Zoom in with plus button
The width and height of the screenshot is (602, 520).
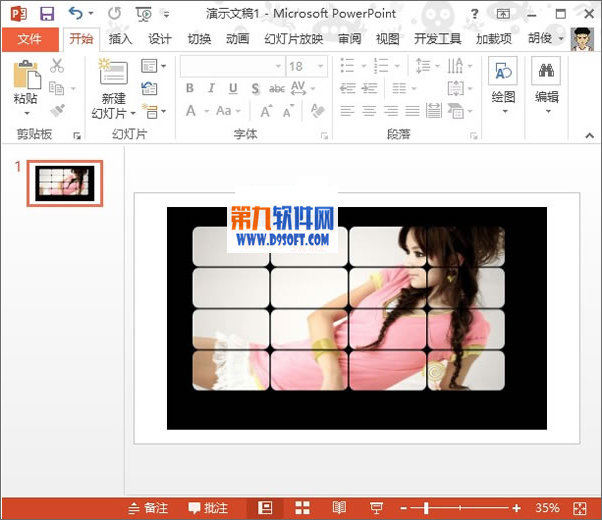pos(516,508)
